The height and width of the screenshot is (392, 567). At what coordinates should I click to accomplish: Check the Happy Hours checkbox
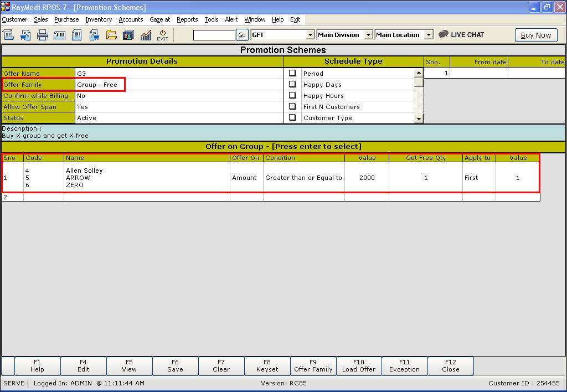(x=292, y=95)
